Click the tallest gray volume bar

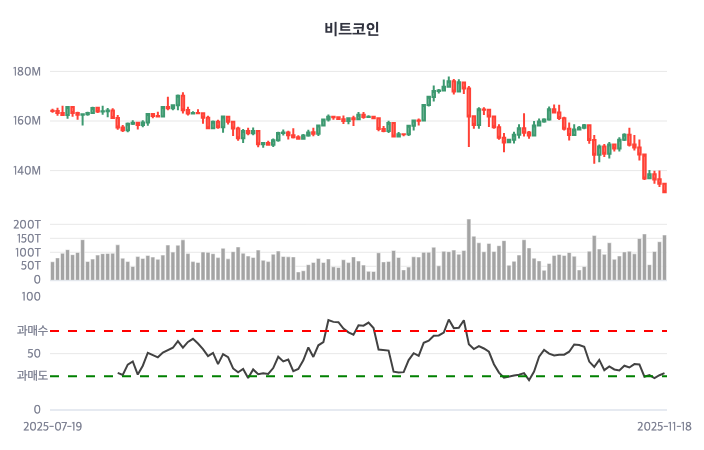468,250
